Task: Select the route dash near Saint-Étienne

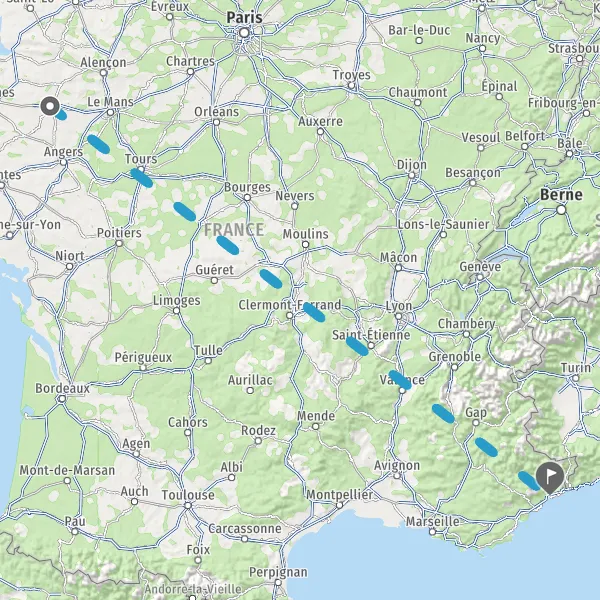Action: tap(357, 346)
